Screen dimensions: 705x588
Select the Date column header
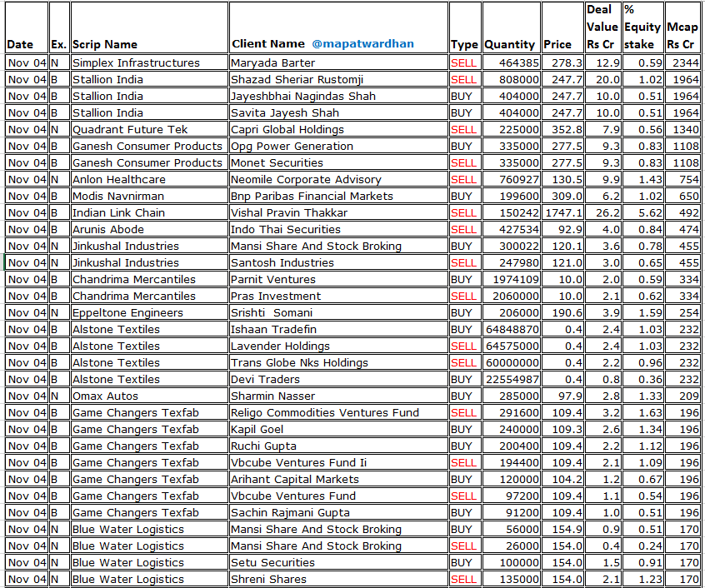coord(27,27)
